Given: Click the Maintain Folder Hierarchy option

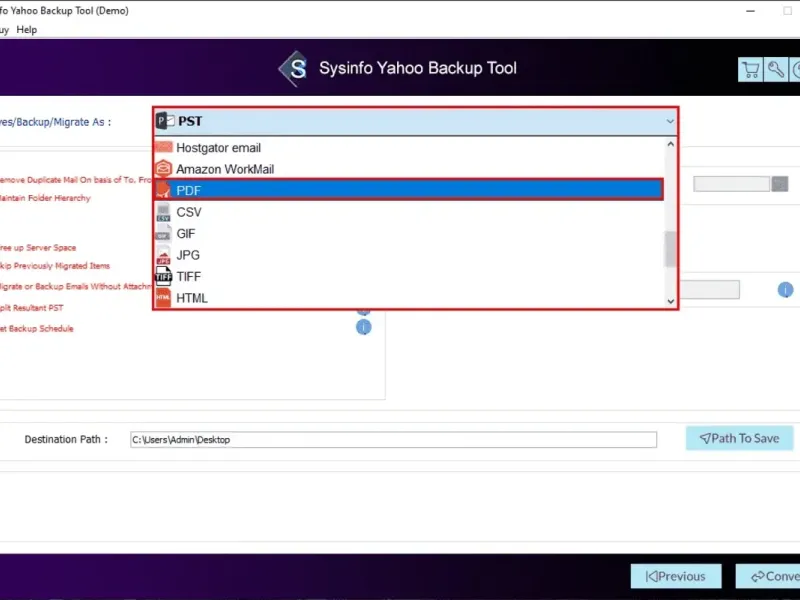Looking at the screenshot, I should (45, 198).
